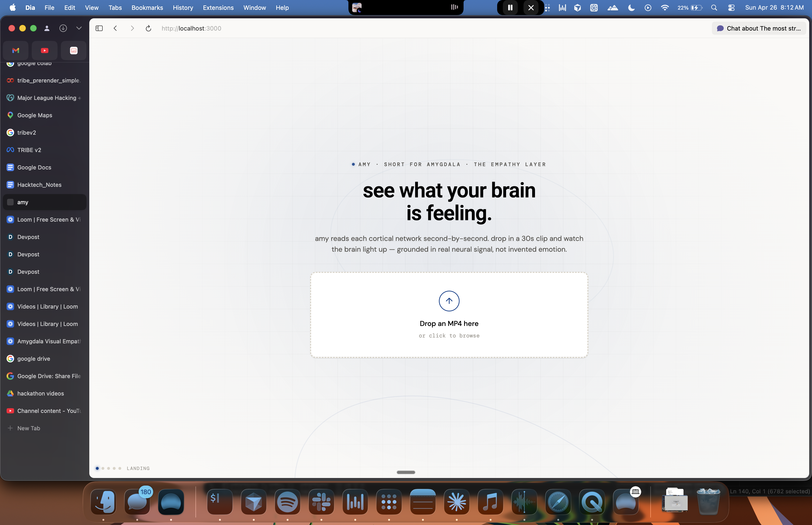The height and width of the screenshot is (525, 812).
Task: Open the pinned YouTube tab icon
Action: tap(45, 51)
